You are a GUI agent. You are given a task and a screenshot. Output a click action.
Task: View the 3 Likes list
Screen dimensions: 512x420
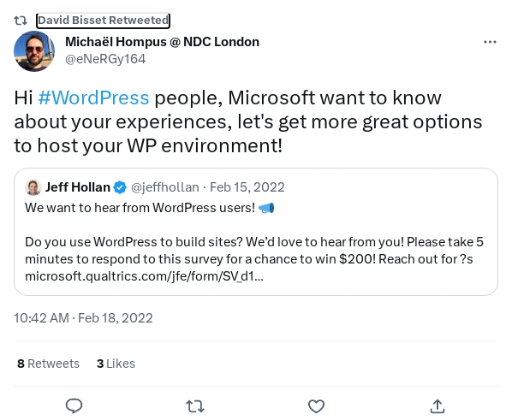click(116, 364)
